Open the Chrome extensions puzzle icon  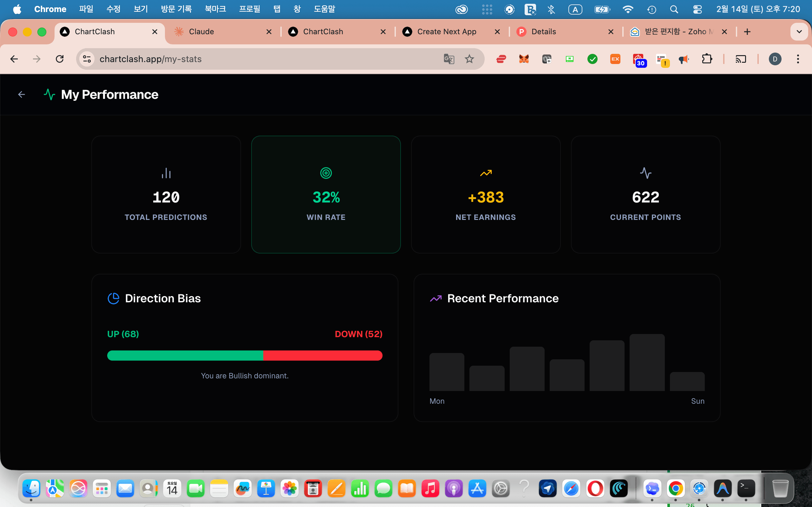tap(707, 59)
